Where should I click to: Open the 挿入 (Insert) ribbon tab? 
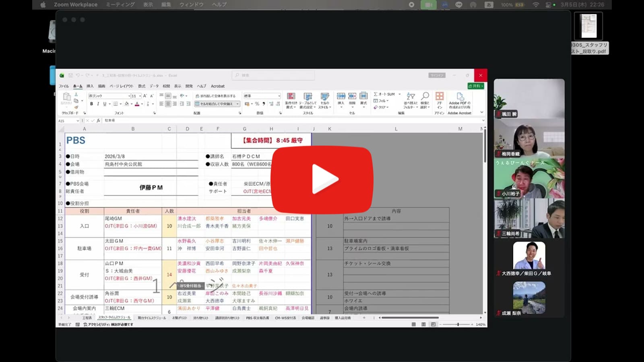[x=90, y=86]
